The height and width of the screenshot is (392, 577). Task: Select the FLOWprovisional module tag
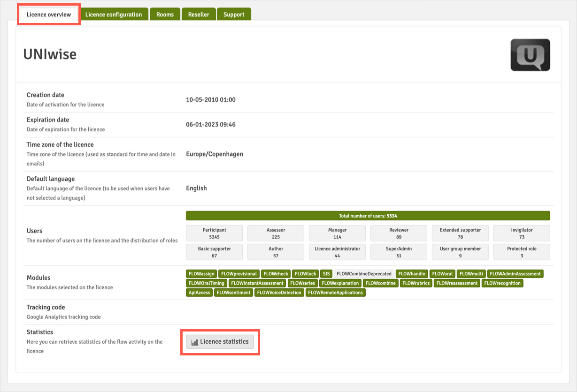click(239, 274)
